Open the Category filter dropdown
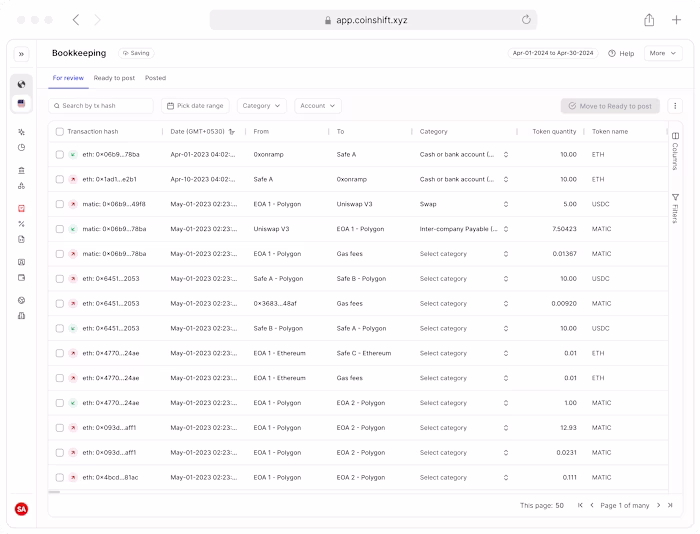This screenshot has height=534, width=700. pos(262,106)
